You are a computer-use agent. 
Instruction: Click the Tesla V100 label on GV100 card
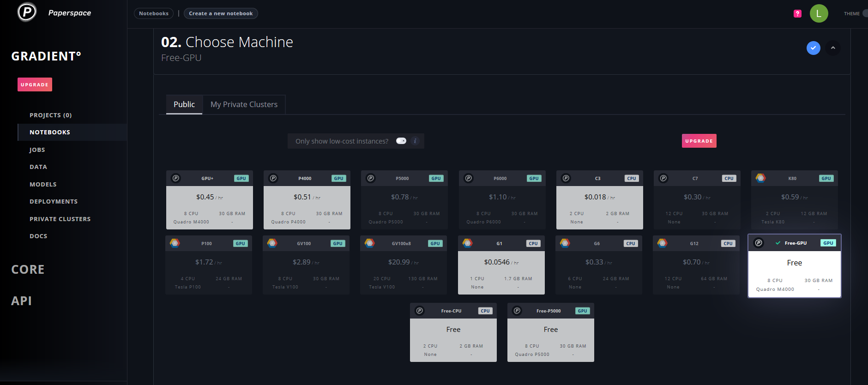tap(285, 287)
